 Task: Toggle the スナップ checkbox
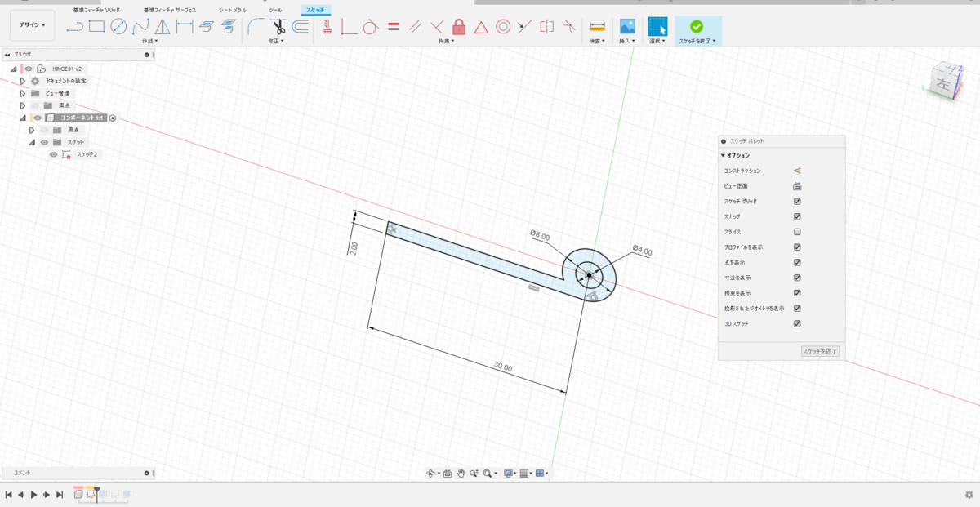797,216
